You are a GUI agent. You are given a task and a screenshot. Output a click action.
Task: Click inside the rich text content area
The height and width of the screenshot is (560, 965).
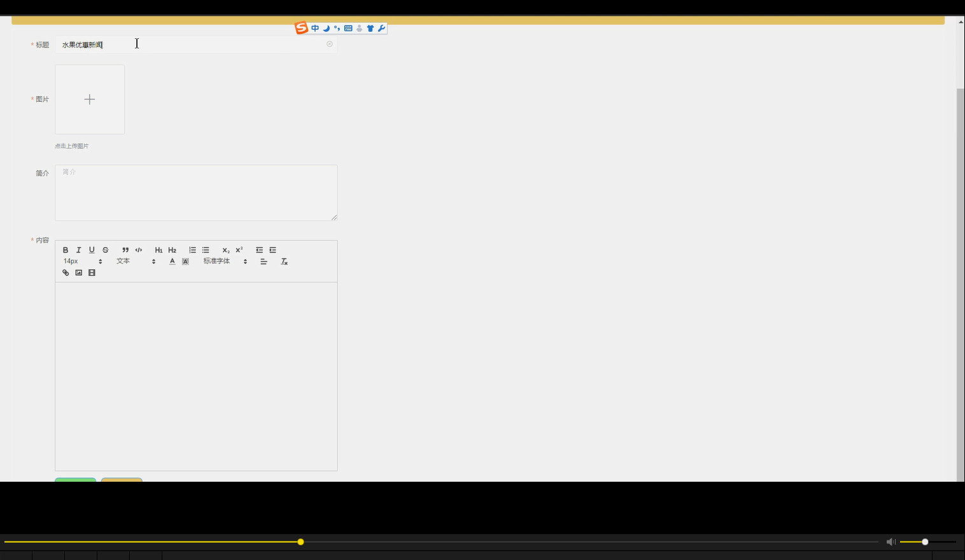[x=196, y=376]
